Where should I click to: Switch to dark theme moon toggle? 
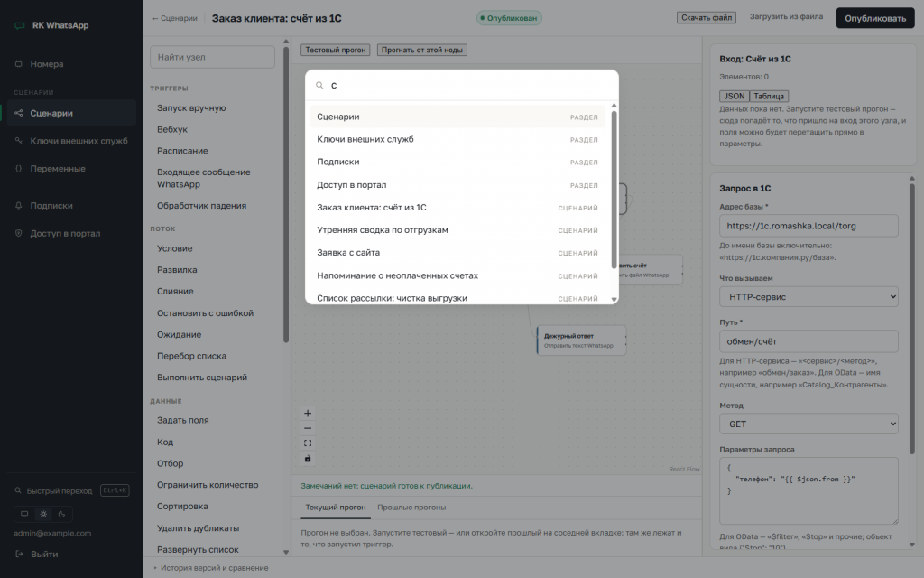62,514
